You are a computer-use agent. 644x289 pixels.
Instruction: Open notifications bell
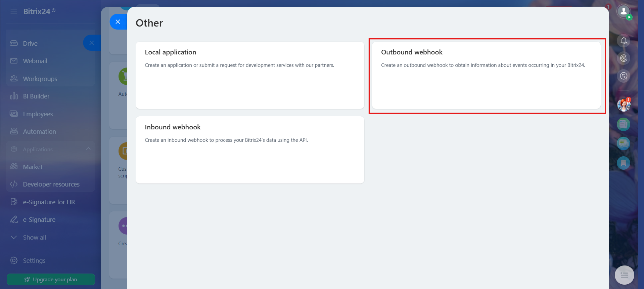click(x=624, y=41)
